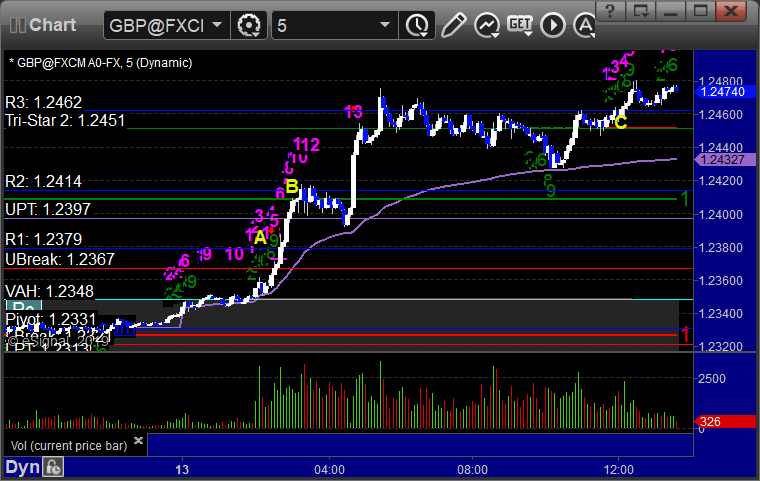
Task: Maximize the chart window
Action: pos(700,10)
